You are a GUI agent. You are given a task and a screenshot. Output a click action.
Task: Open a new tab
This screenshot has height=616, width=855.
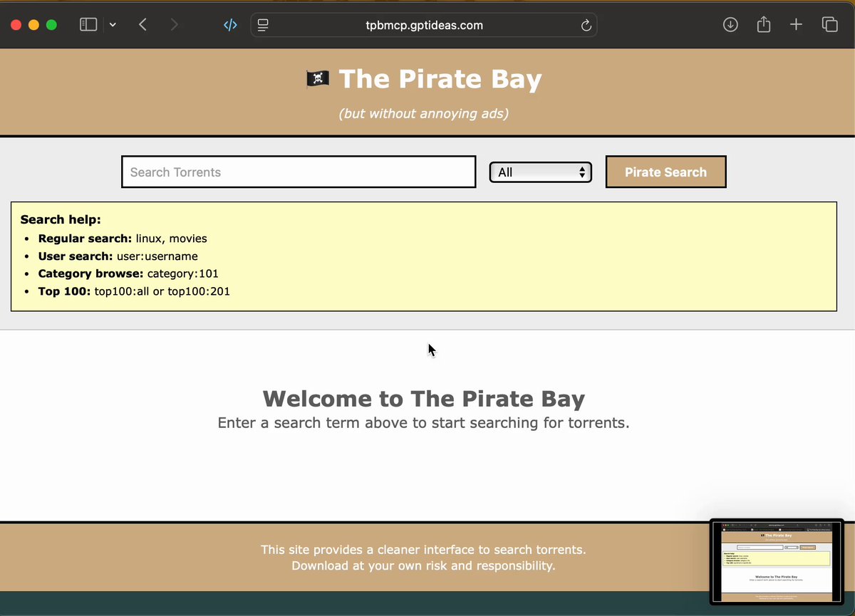point(797,25)
